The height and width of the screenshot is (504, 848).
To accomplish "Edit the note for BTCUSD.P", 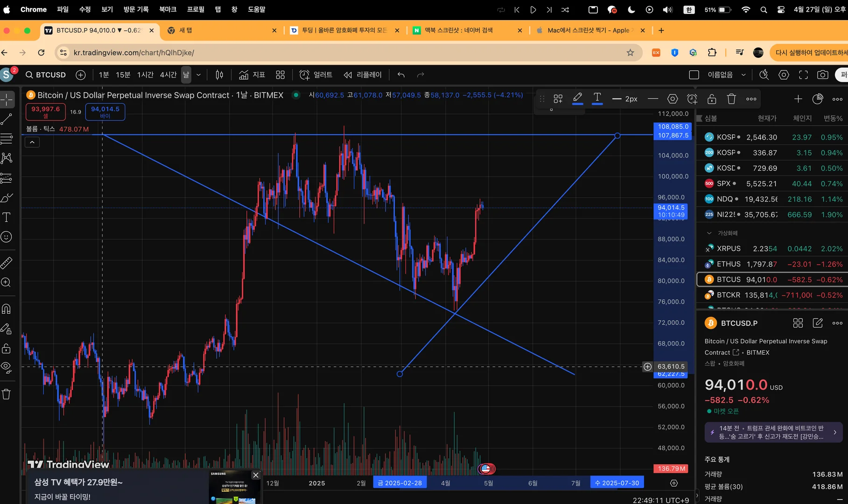I will (x=818, y=323).
